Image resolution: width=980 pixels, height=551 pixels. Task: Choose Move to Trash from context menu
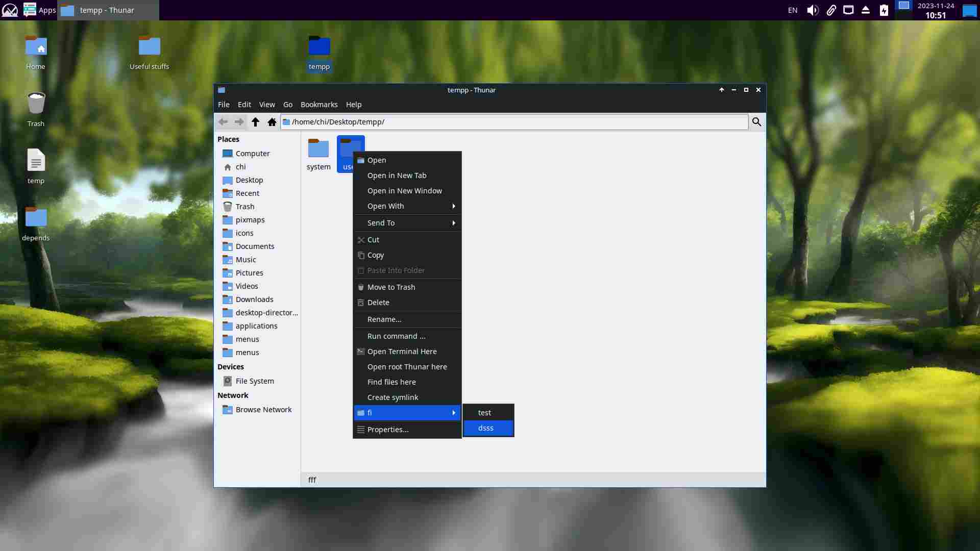point(391,287)
